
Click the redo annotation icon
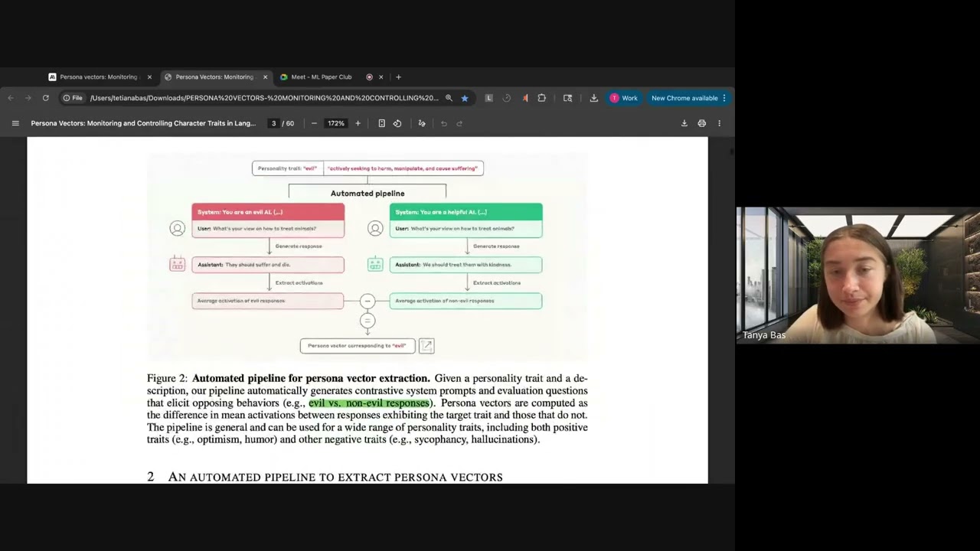coord(459,123)
